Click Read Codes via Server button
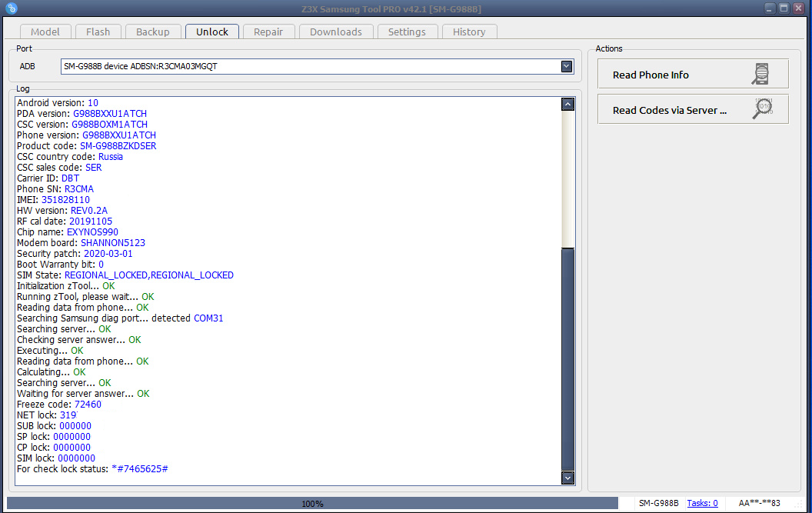 (x=693, y=108)
